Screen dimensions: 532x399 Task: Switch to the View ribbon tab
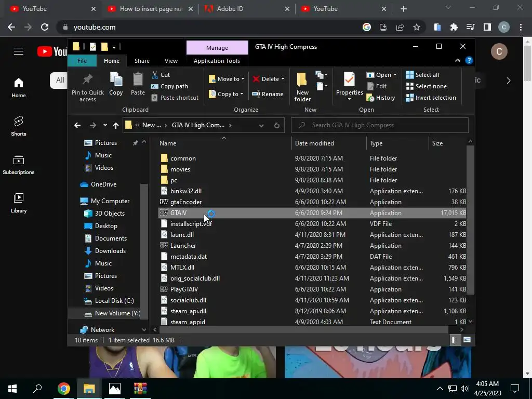click(171, 61)
